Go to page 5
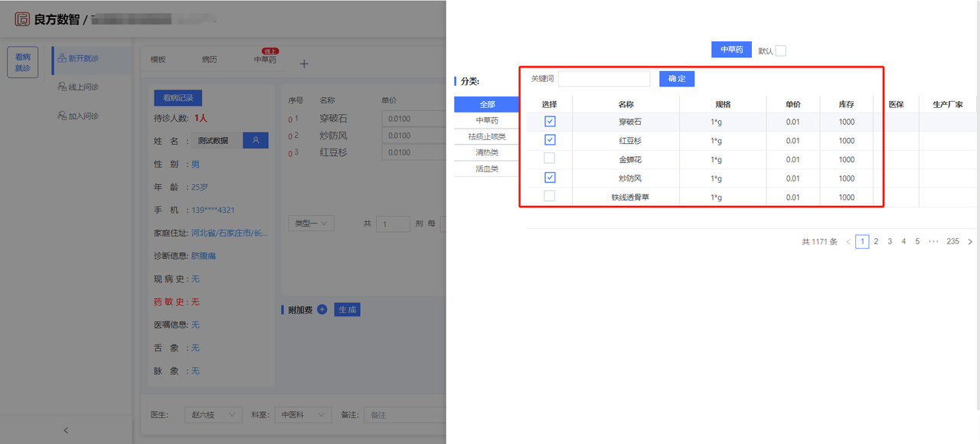Viewport: 980px width, 444px height. (x=917, y=242)
